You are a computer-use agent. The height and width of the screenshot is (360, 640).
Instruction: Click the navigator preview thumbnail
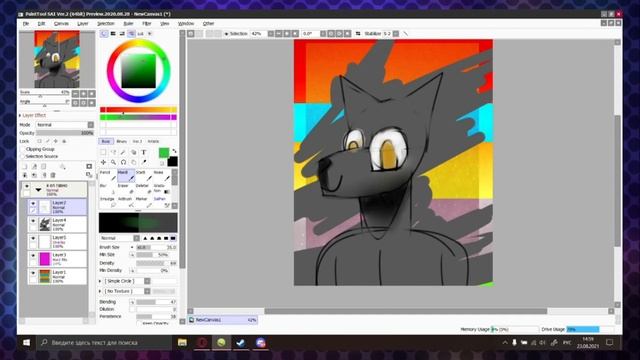57,59
